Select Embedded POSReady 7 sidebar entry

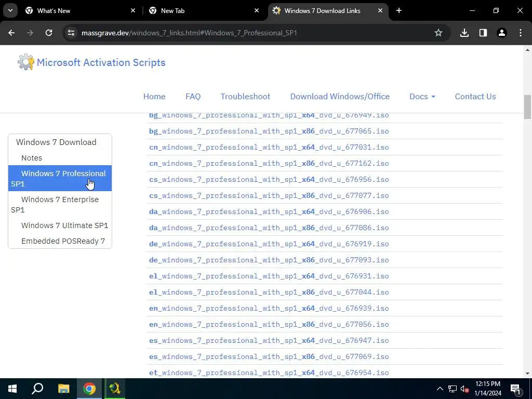click(x=60, y=241)
